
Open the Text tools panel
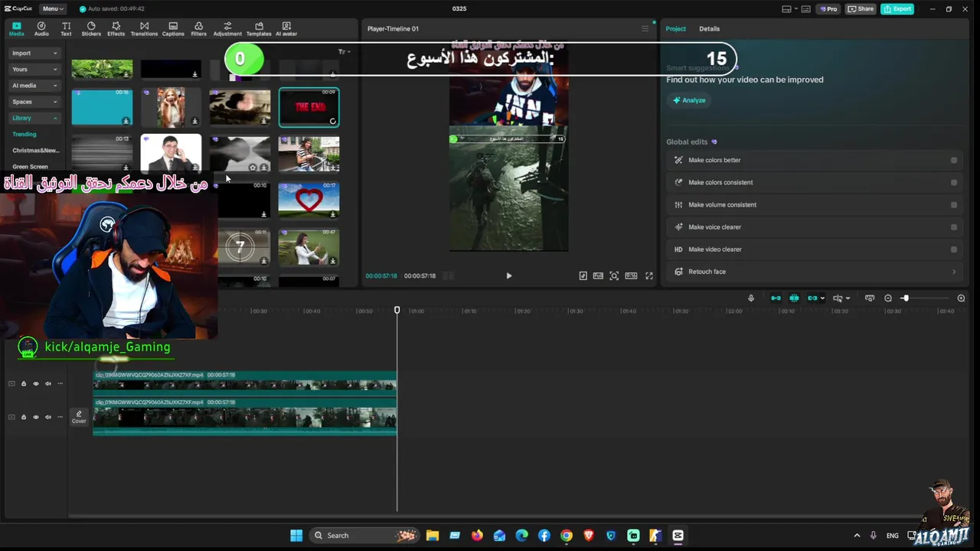66,28
